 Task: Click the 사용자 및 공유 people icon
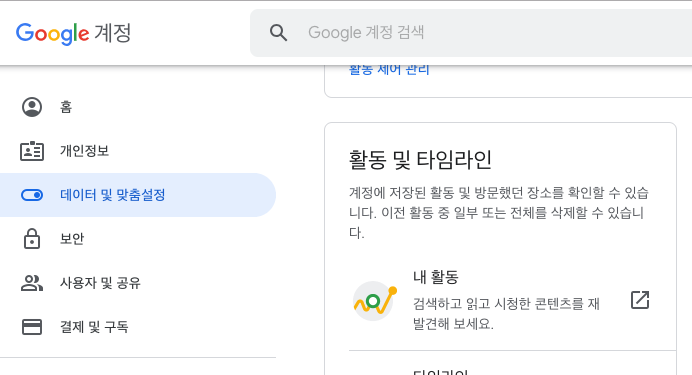pyautogui.click(x=32, y=283)
